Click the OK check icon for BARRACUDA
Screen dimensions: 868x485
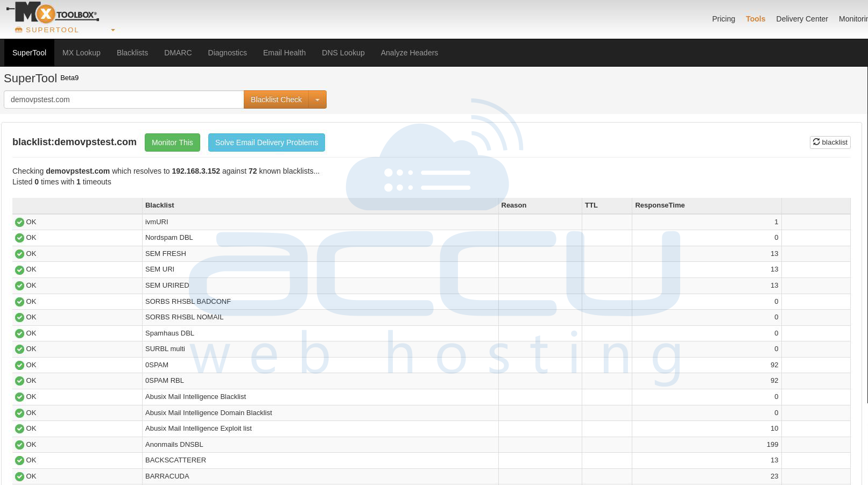click(x=19, y=476)
